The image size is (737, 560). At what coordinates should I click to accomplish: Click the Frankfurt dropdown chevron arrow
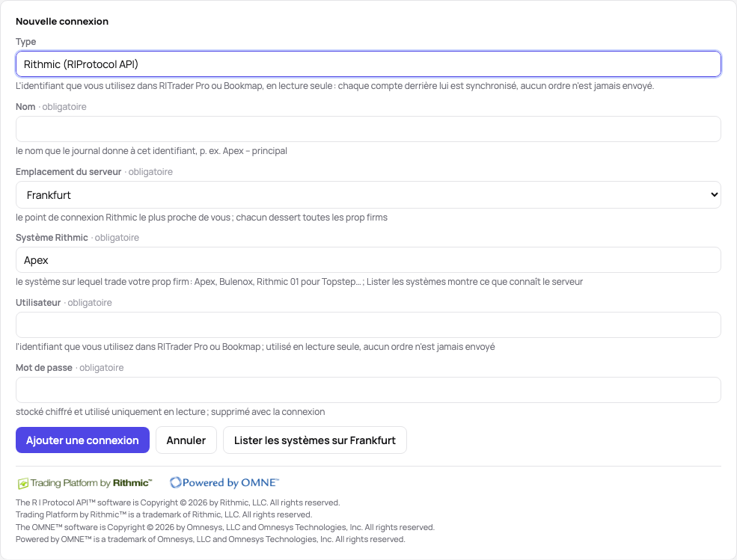pyautogui.click(x=714, y=195)
